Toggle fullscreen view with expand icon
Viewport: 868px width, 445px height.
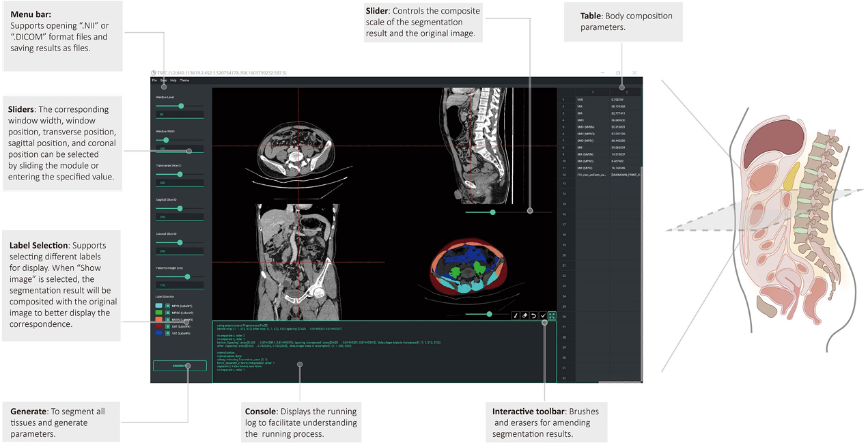point(552,316)
